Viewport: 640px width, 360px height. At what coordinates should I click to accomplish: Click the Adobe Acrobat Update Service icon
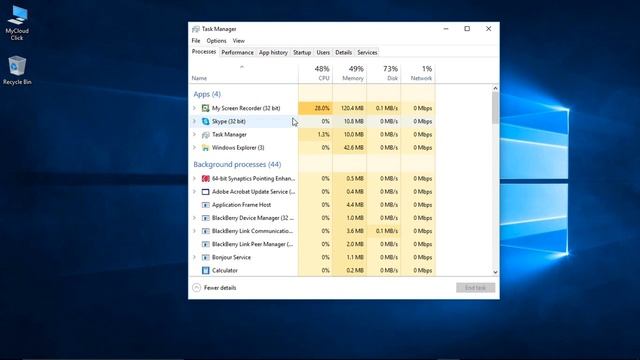(205, 191)
